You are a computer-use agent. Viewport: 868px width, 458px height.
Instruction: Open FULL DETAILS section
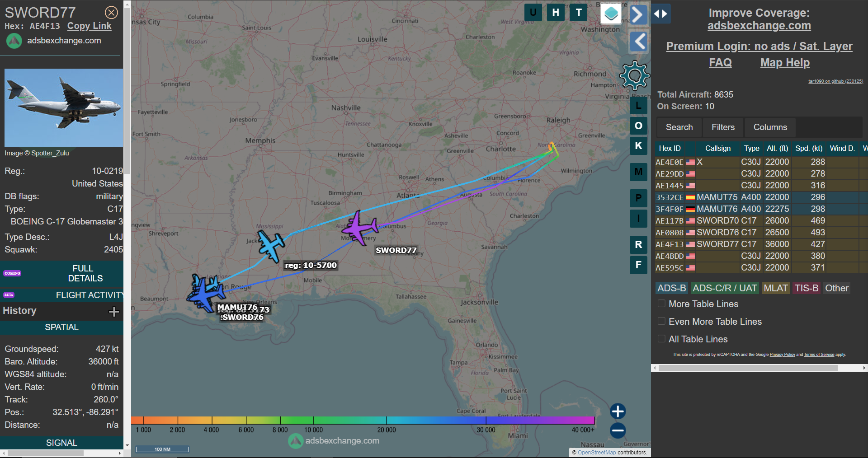pyautogui.click(x=62, y=273)
